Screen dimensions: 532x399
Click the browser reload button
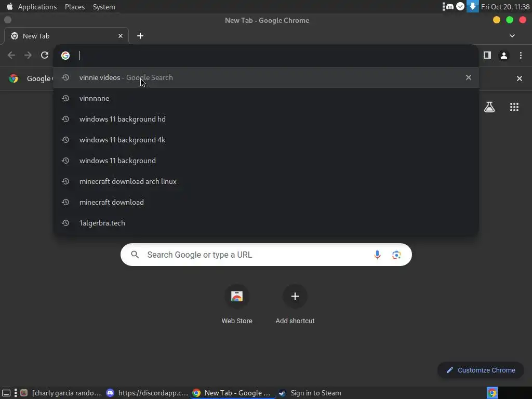point(45,55)
